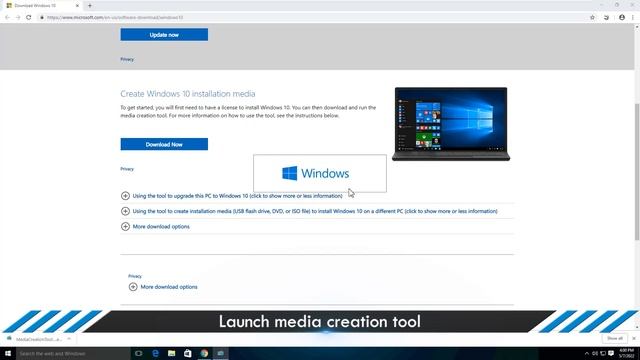Open Privacy link above the last More download options
640x360 pixels.
click(135, 276)
